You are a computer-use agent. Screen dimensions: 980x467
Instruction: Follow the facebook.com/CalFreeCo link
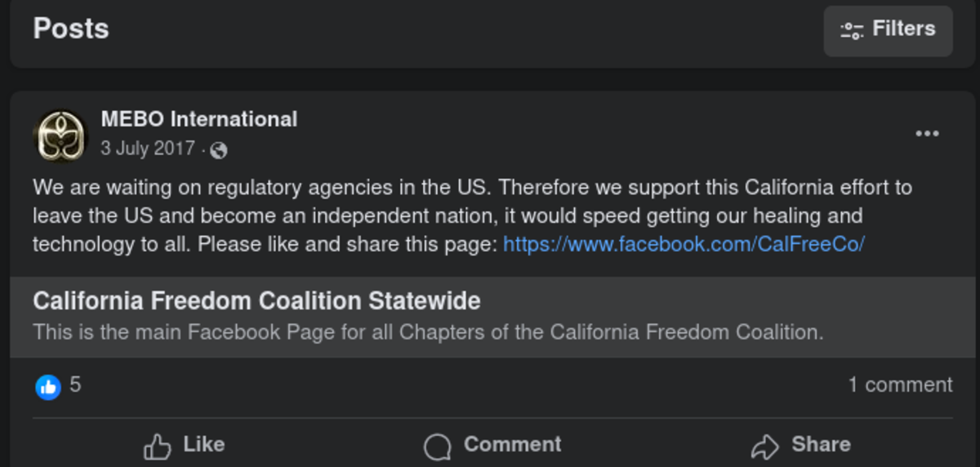684,244
